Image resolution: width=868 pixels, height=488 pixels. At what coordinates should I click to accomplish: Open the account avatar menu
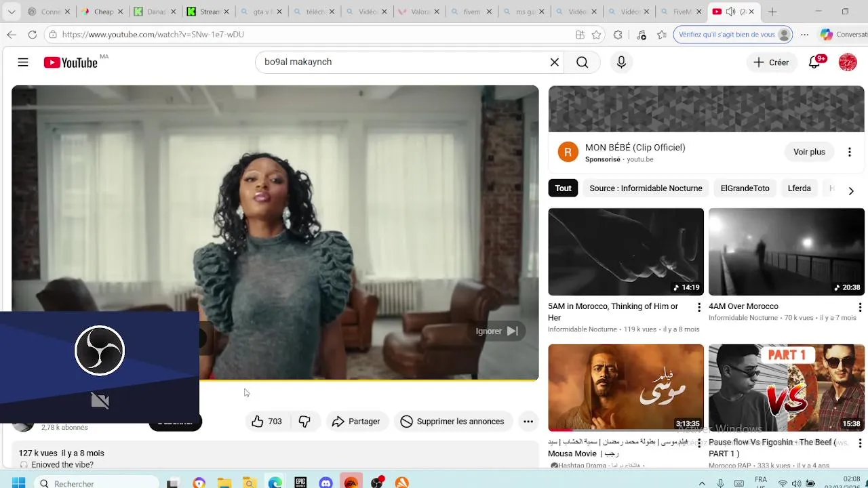[848, 62]
